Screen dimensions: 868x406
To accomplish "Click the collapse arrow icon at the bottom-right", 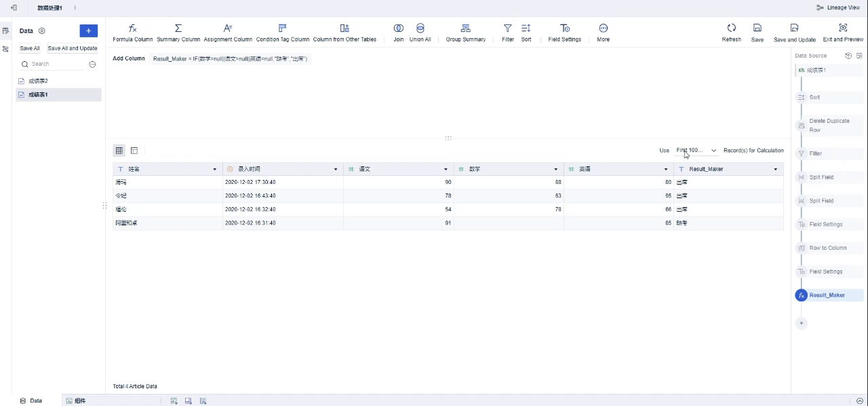I will coord(860,401).
